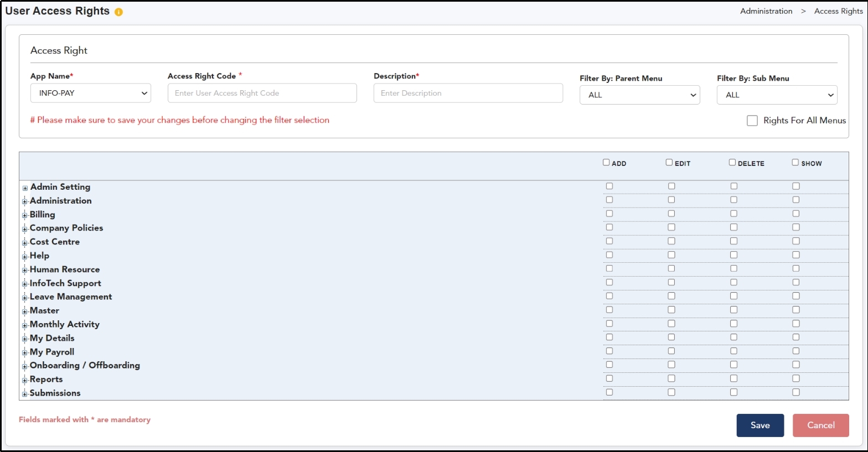
Task: Expand the Reports plus icon
Action: click(x=25, y=380)
